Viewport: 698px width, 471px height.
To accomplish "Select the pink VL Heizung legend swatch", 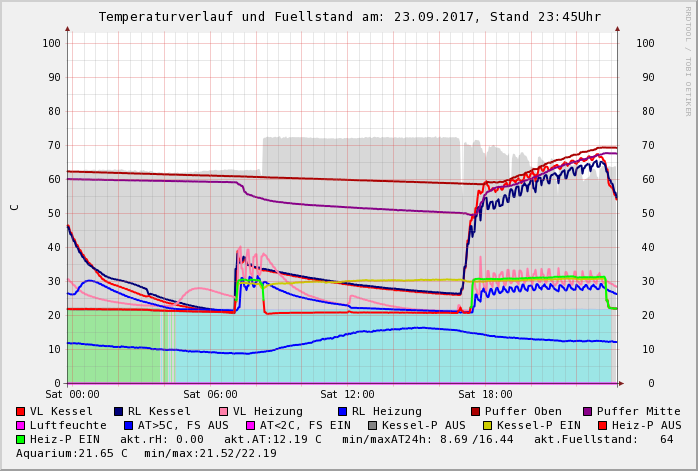I will [223, 411].
